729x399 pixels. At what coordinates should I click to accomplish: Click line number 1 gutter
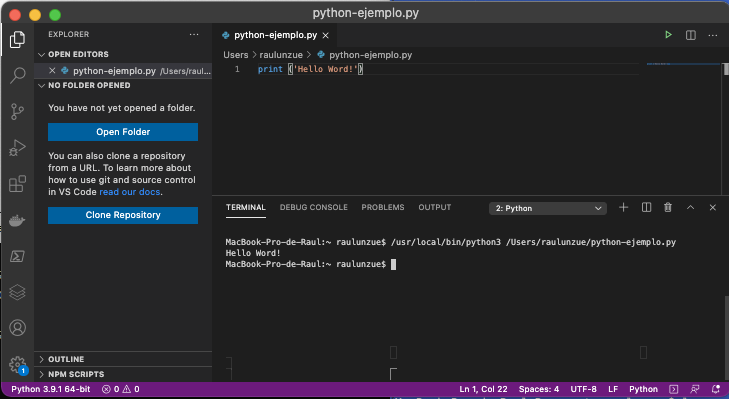tap(237, 69)
